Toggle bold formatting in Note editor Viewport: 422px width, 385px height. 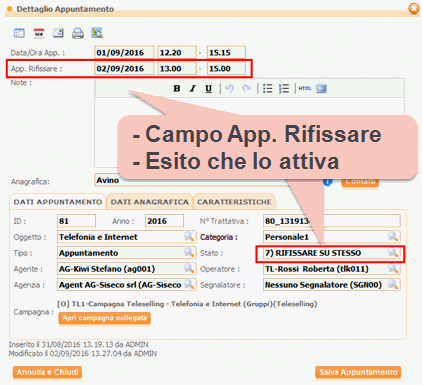point(177,88)
